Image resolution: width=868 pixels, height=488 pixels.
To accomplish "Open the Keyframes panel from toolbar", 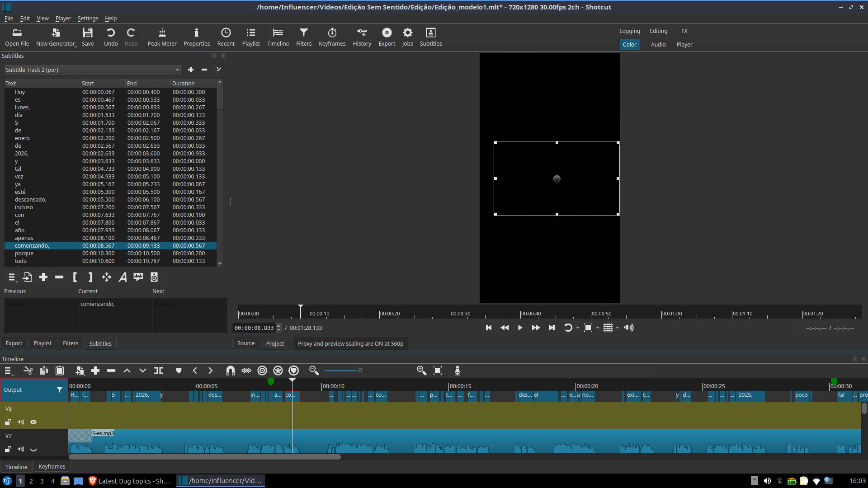I will 332,37.
